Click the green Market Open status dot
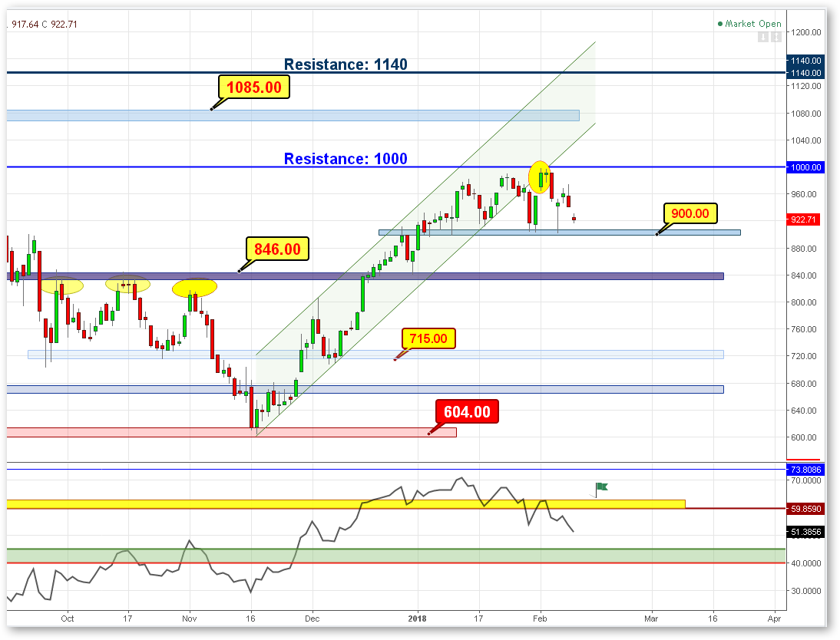Screen dimensions: 840x640 [x=719, y=24]
